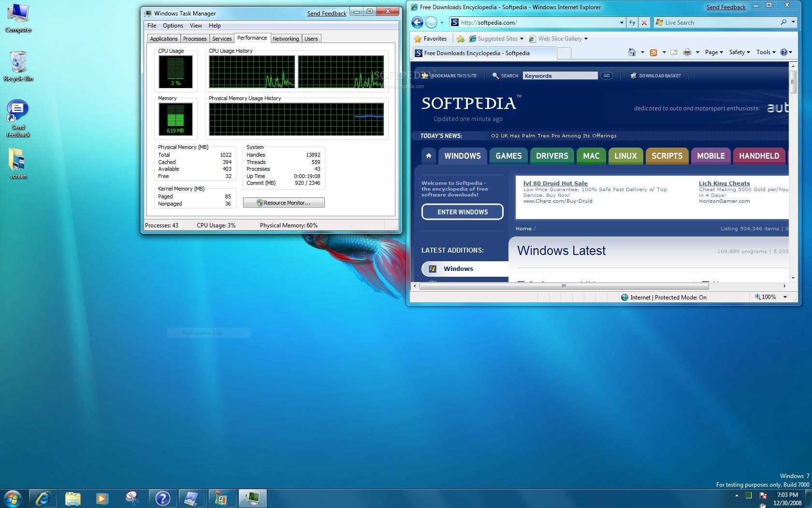Print page using printer icon
This screenshot has height=508, width=812.
687,52
